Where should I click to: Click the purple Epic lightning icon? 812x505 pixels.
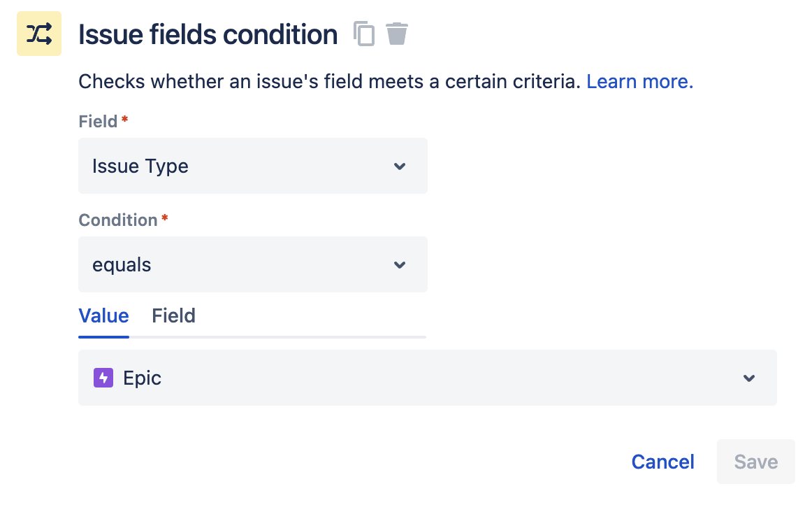(103, 378)
